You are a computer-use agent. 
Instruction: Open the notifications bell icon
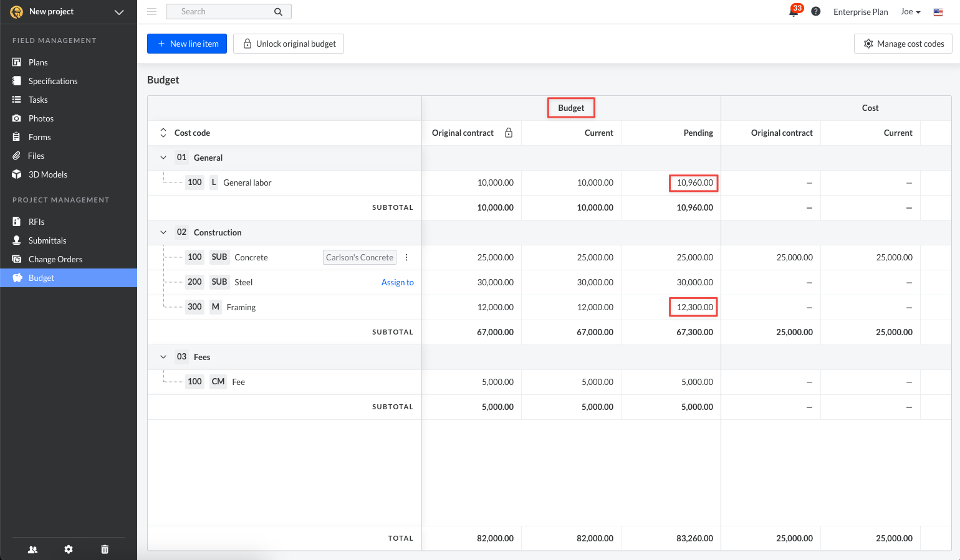(794, 12)
